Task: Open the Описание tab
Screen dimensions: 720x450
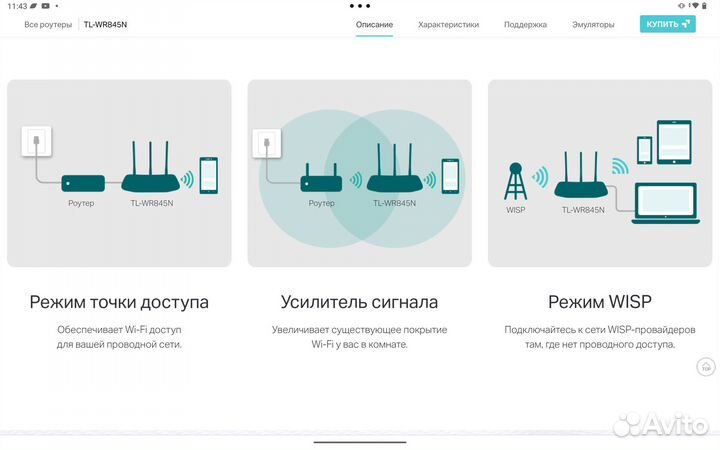Action: (374, 25)
